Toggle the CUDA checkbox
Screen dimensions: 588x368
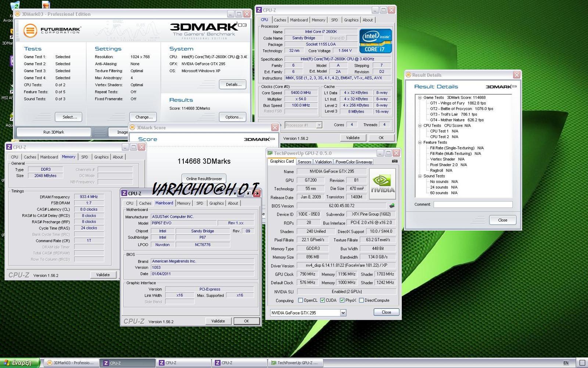coord(322,300)
